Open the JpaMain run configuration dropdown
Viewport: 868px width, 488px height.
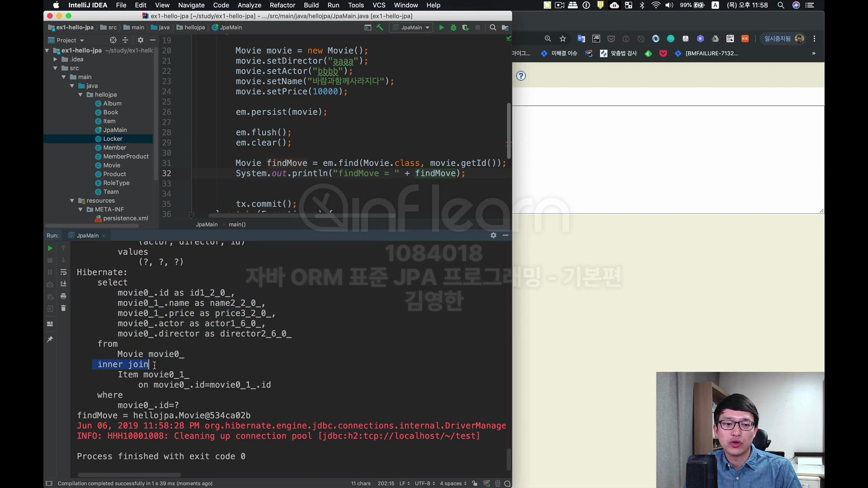tap(412, 28)
